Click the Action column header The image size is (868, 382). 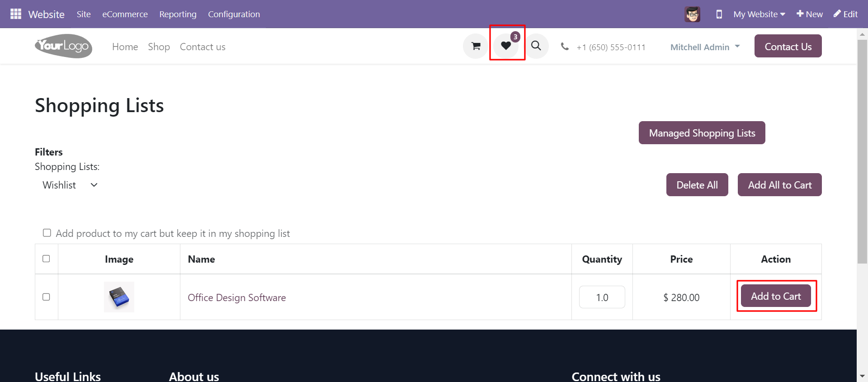point(776,259)
